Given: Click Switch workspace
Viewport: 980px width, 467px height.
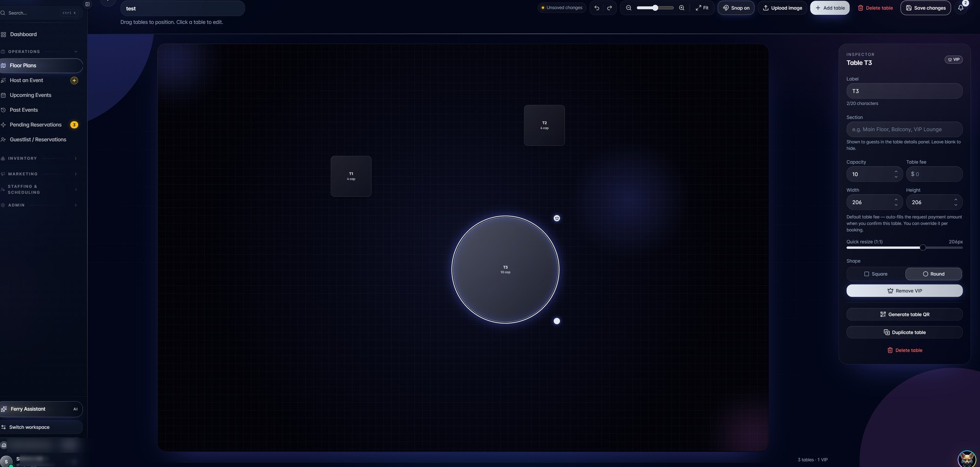Looking at the screenshot, I should point(41,427).
